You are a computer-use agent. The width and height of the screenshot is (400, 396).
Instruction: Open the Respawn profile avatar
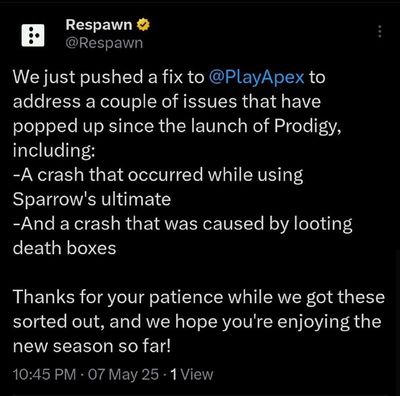coord(33,35)
